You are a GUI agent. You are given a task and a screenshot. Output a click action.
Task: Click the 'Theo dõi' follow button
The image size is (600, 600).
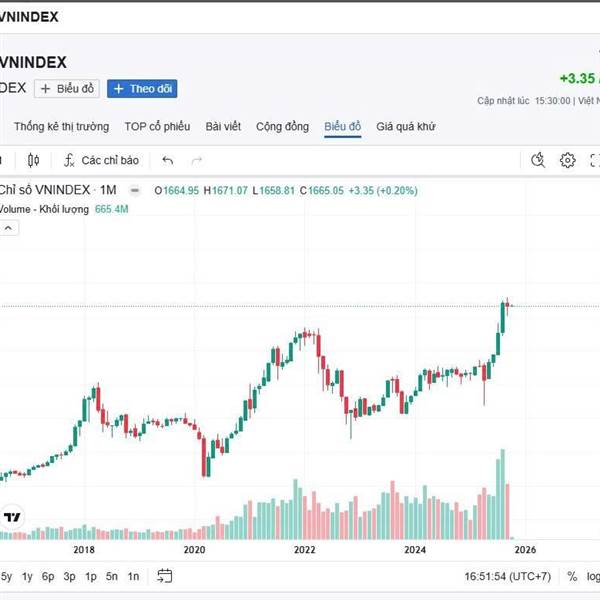pos(142,88)
